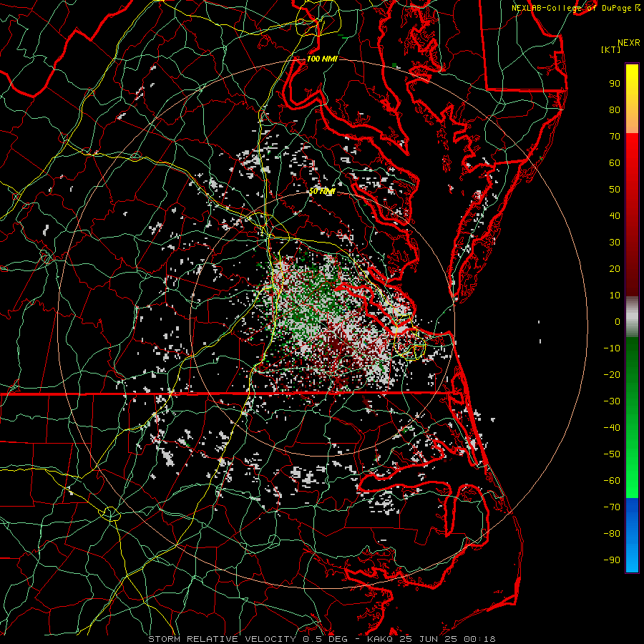Click the 10 value on the scale
This screenshot has width=644, height=644.
click(615, 296)
